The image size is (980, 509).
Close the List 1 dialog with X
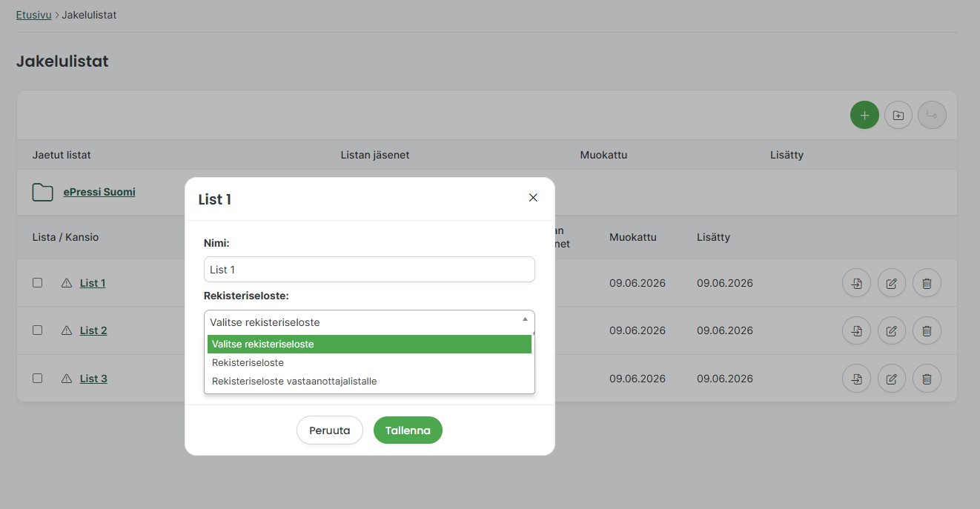533,198
